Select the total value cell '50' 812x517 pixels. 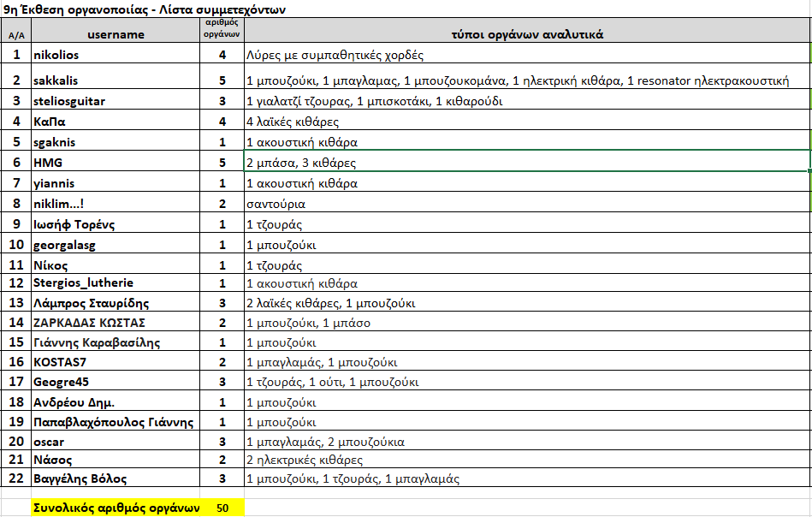pyautogui.click(x=222, y=508)
